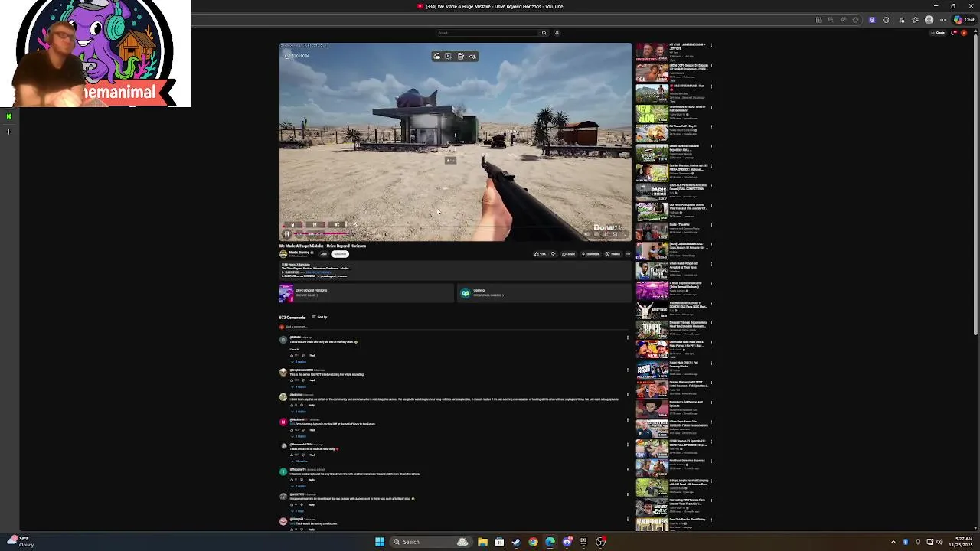Open the weather widget on the taskbar

coord(18,541)
